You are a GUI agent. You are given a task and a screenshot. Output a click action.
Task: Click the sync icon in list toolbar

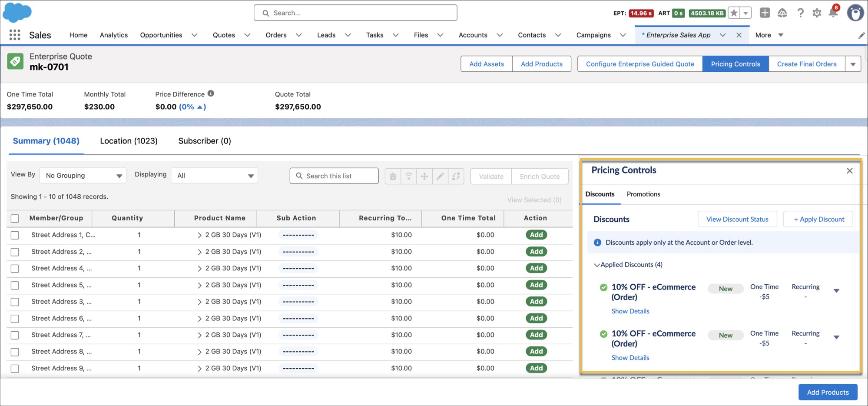click(x=456, y=176)
